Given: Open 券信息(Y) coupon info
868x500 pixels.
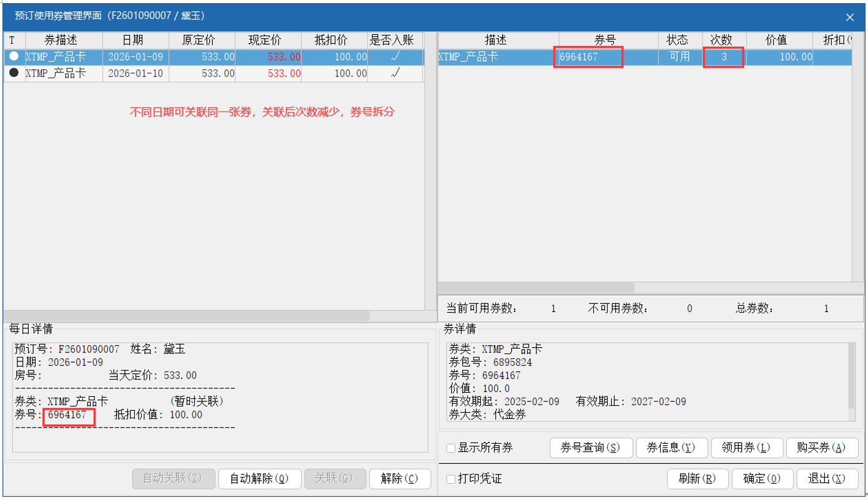Looking at the screenshot, I should click(671, 448).
